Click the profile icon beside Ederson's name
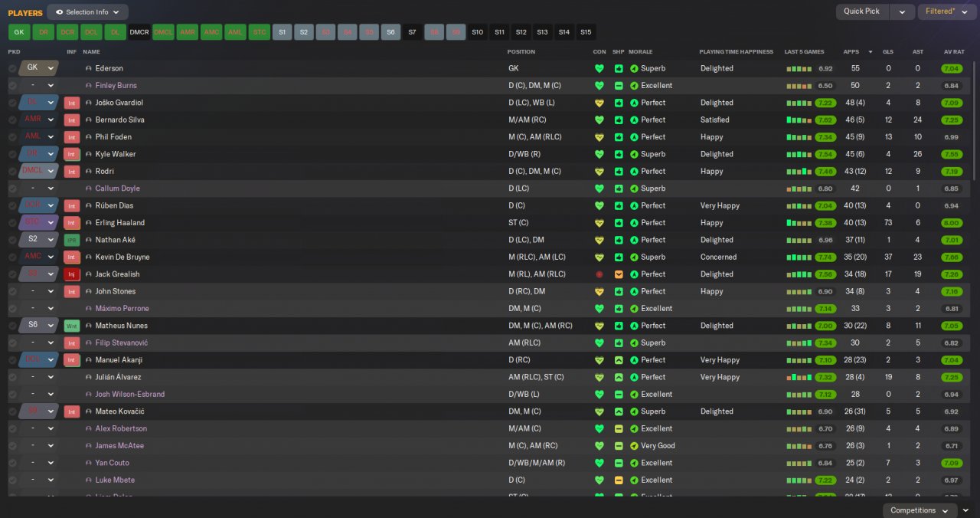Image resolution: width=980 pixels, height=518 pixels. (89, 68)
